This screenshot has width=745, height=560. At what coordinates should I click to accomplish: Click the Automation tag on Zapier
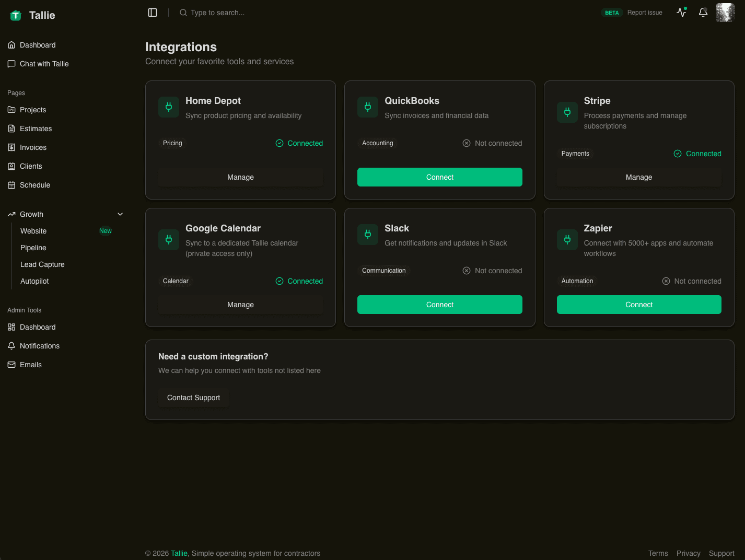point(577,281)
